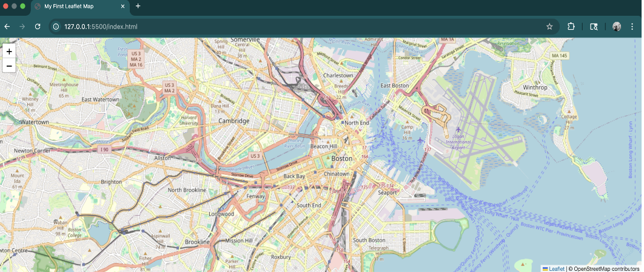Bookmark this page with the star icon
The height and width of the screenshot is (272, 644).
pos(549,27)
